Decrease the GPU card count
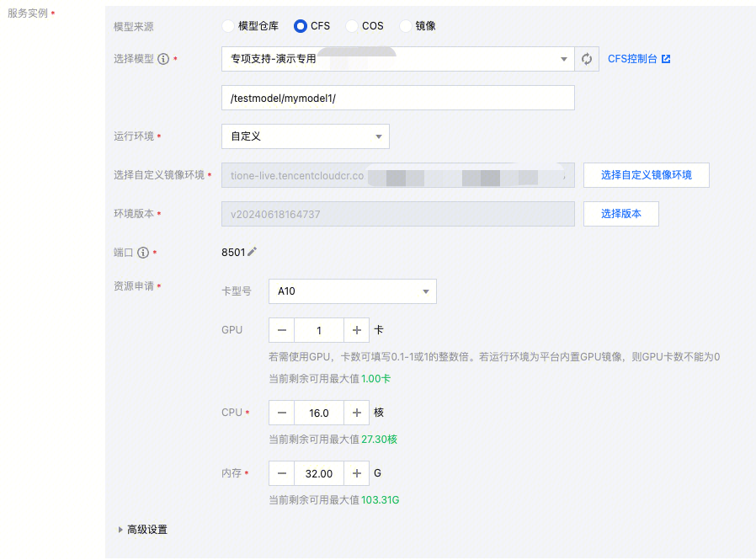 (281, 330)
